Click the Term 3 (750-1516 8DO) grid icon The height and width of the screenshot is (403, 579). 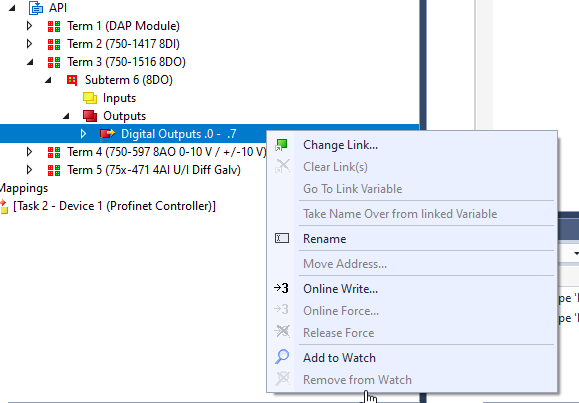click(x=54, y=62)
